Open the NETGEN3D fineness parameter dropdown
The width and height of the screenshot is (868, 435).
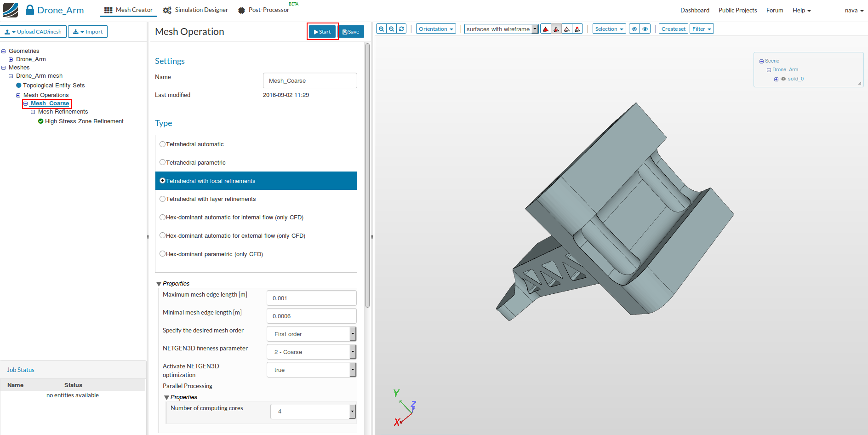click(311, 352)
